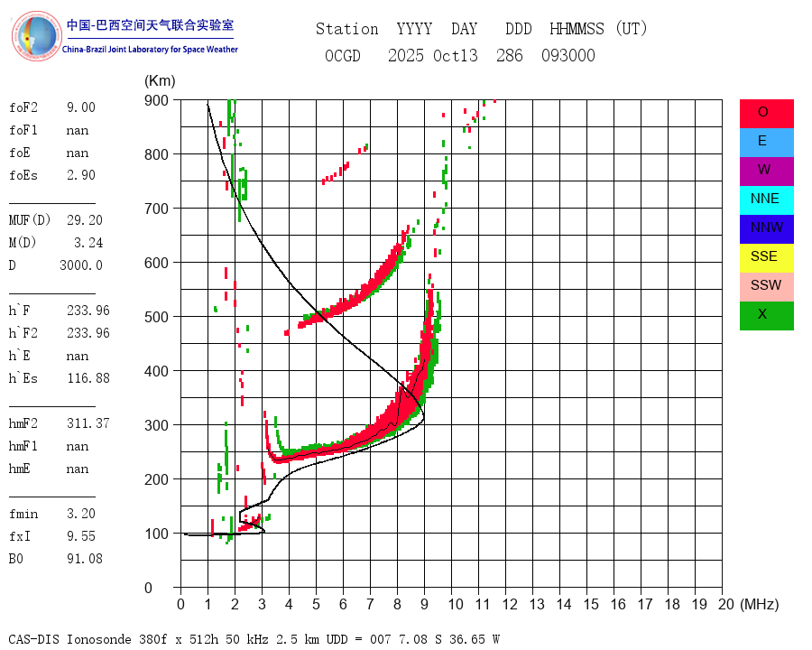Select the dark blue NNW legend swatch

tap(766, 229)
